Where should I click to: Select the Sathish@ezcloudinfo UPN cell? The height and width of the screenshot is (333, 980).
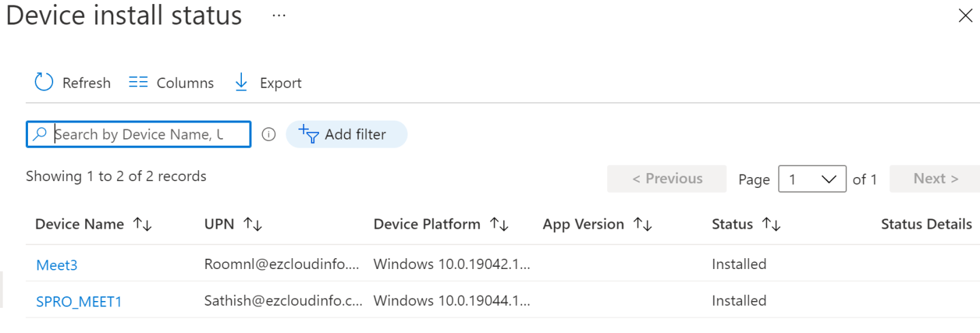tap(284, 300)
